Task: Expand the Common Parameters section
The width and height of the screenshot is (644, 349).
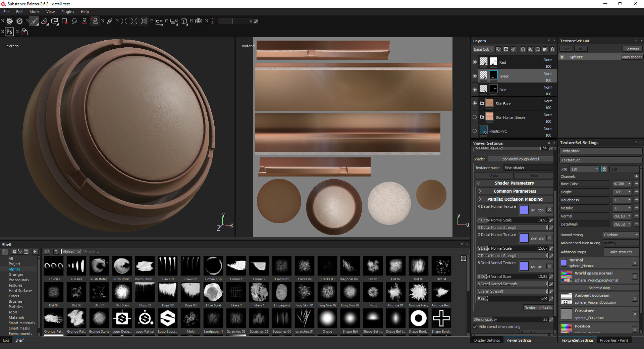Action: pos(515,191)
